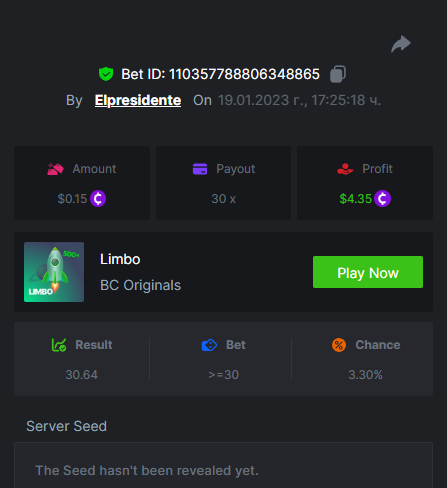Click the Limbo game title
Viewport: 447px width, 488px height.
pyautogui.click(x=120, y=259)
